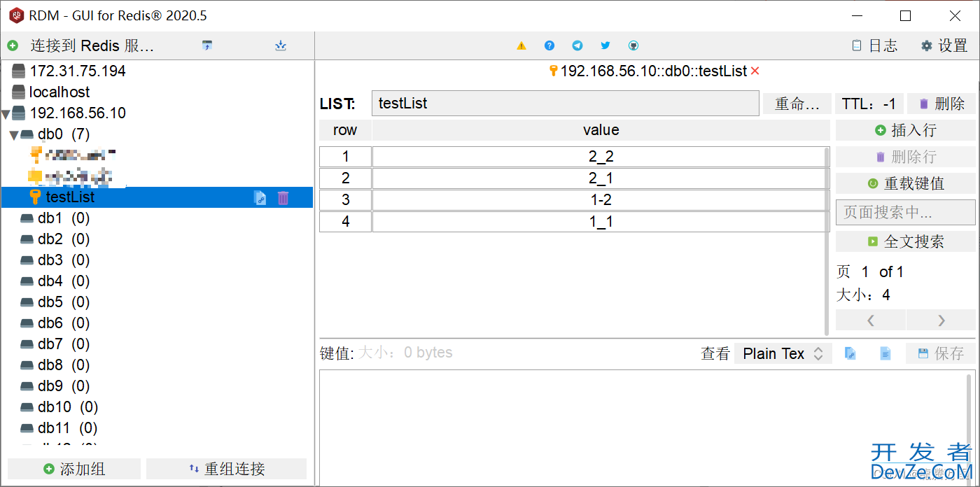
Task: Open database db10 (0)
Action: pyautogui.click(x=67, y=407)
